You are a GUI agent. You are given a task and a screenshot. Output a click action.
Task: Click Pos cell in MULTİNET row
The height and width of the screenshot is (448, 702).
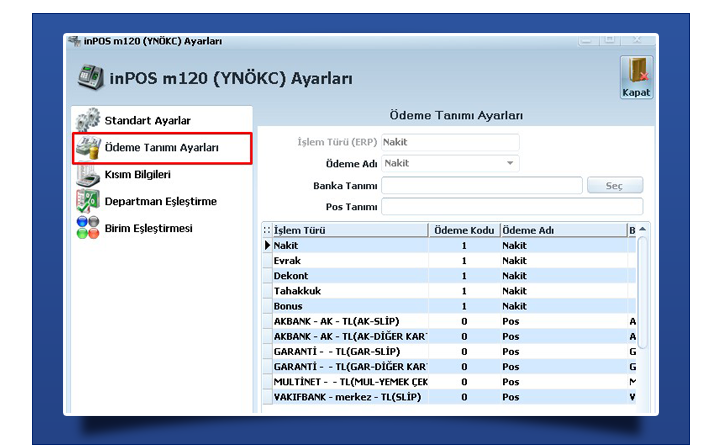point(564,382)
